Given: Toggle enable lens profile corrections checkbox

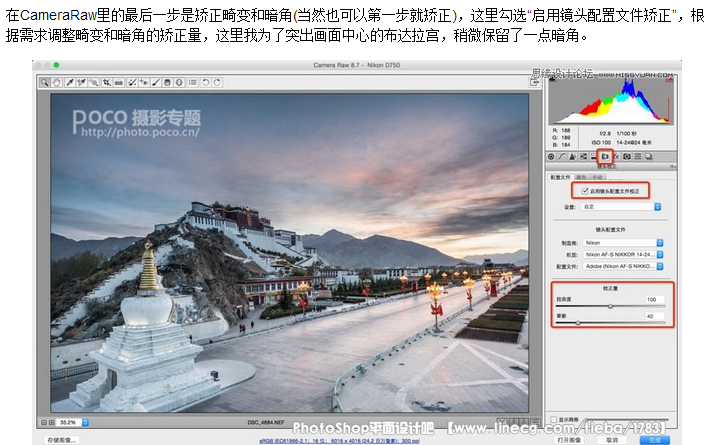Looking at the screenshot, I should [x=585, y=191].
